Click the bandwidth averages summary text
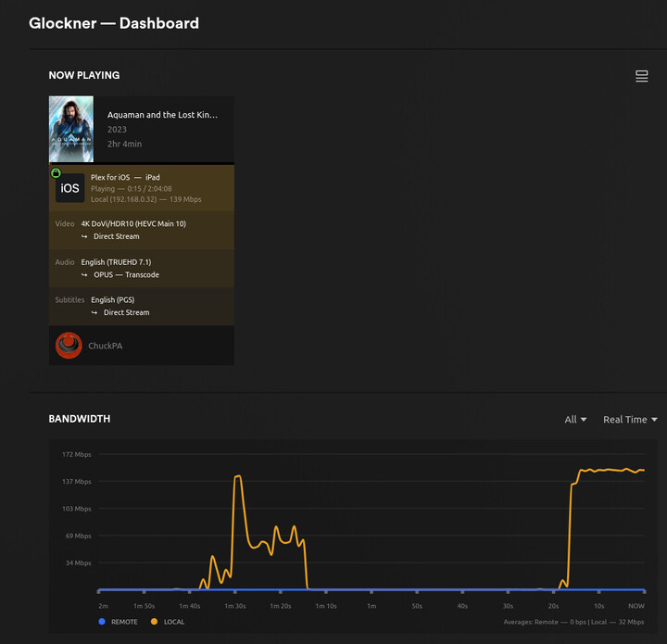Image resolution: width=667 pixels, height=644 pixels. point(573,622)
